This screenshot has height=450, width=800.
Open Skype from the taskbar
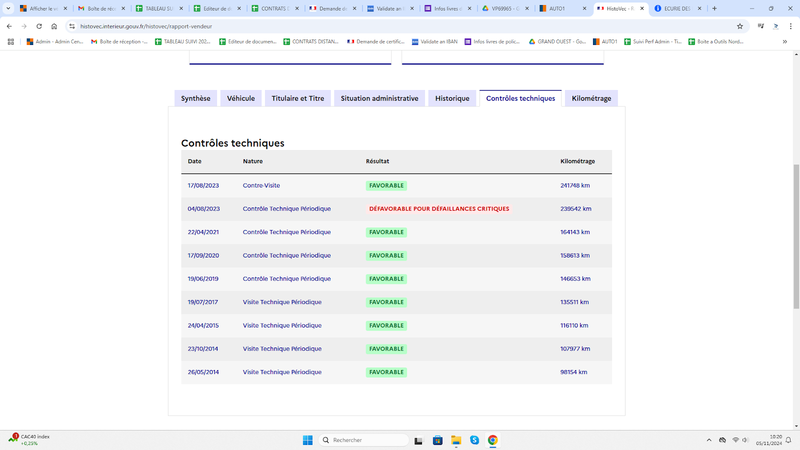coord(474,440)
